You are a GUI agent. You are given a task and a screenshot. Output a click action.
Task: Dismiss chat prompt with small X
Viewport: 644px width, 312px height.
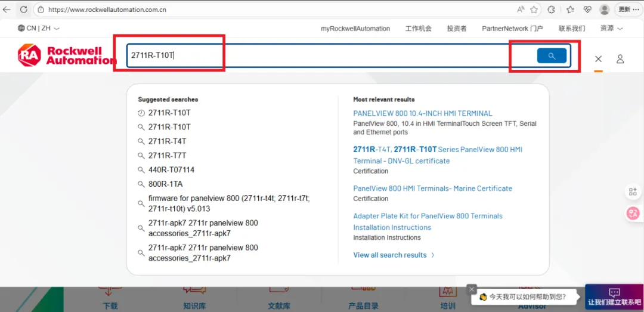click(x=472, y=289)
